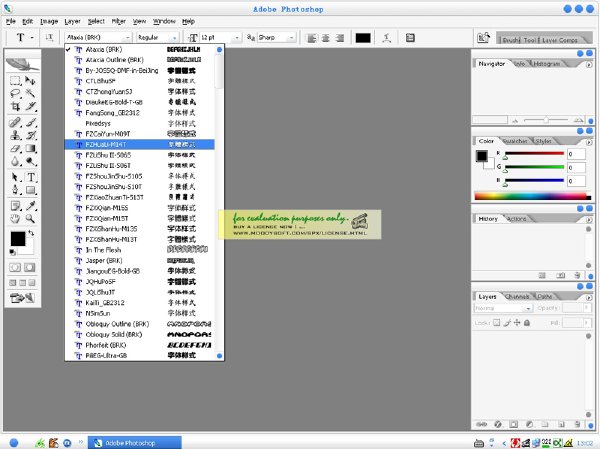Center text in options bar
Viewport: 600px width, 449px height.
pos(326,38)
